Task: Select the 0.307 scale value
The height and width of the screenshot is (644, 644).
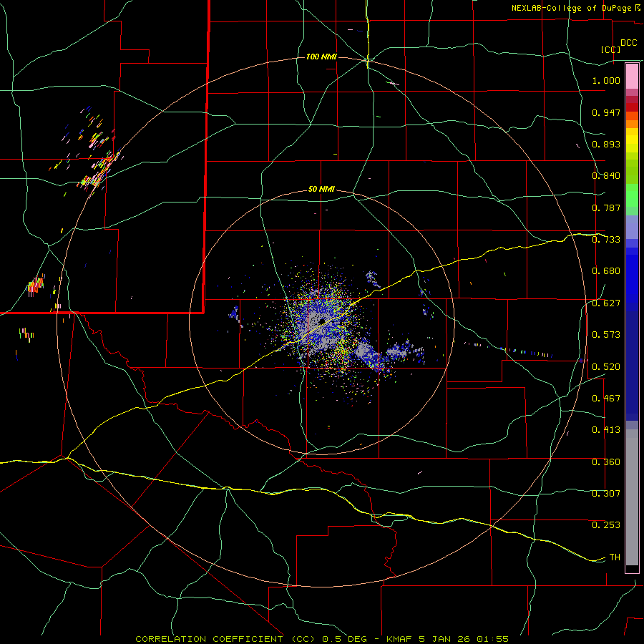Action: click(606, 494)
